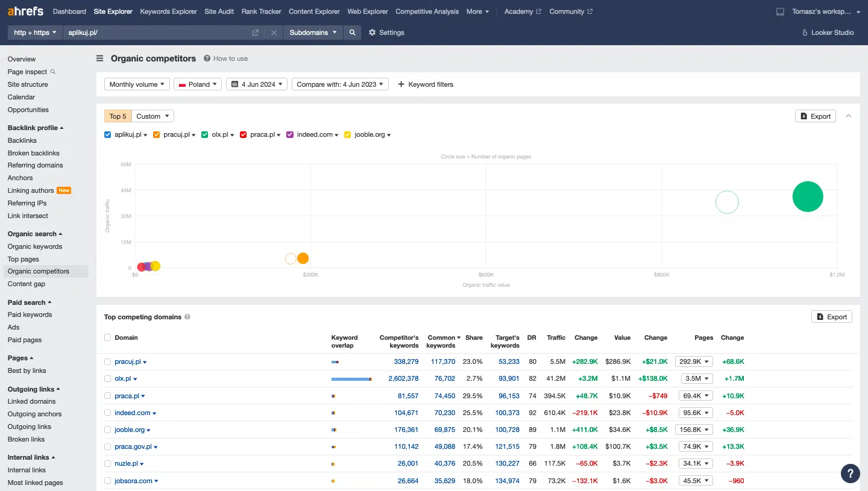Clear the URL field with X icon

point(274,33)
